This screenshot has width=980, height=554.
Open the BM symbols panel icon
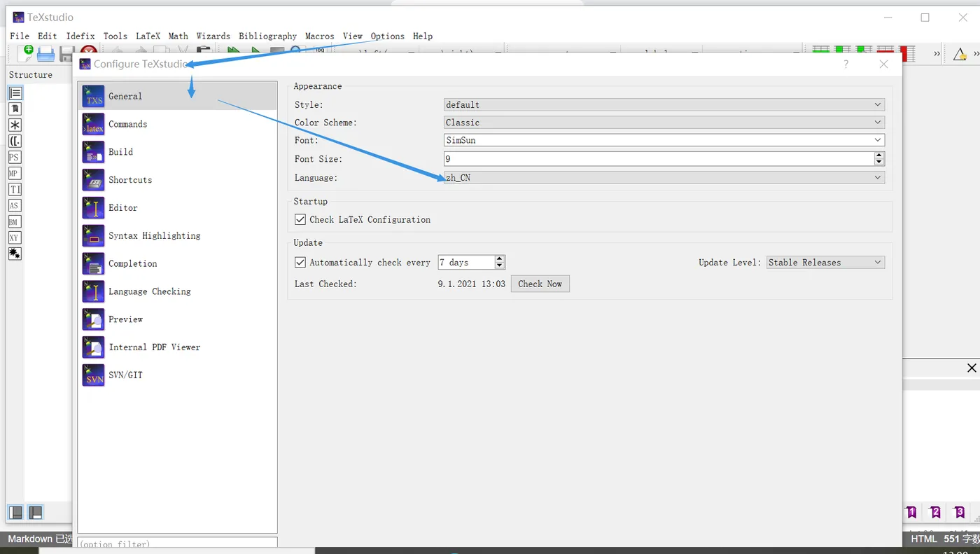tap(15, 222)
